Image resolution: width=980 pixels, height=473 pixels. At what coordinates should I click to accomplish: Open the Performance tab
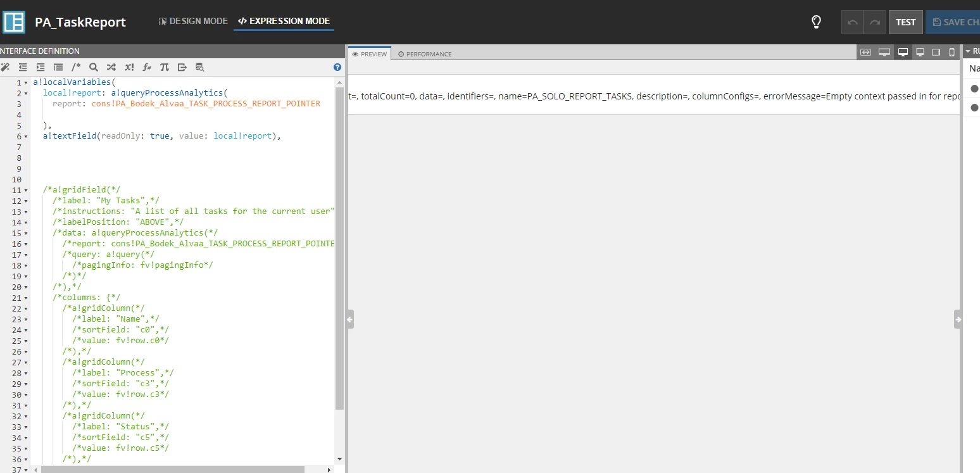tap(425, 54)
